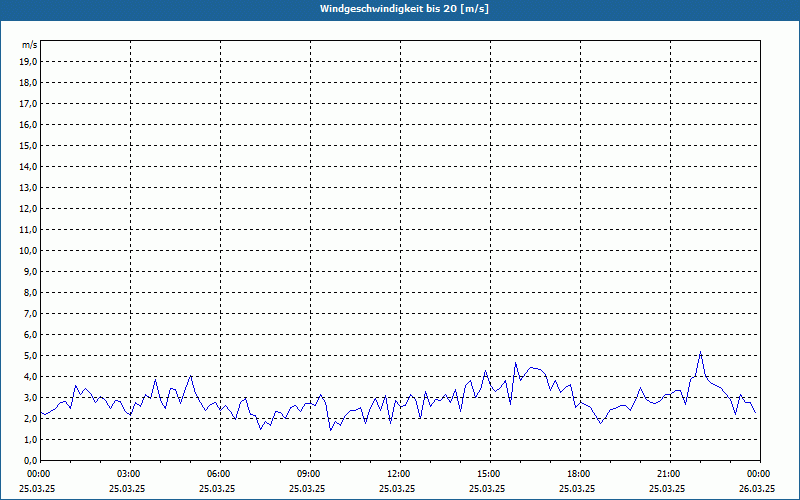The height and width of the screenshot is (500, 800).
Task: Click the 12:00 time axis label
Action: (x=399, y=473)
